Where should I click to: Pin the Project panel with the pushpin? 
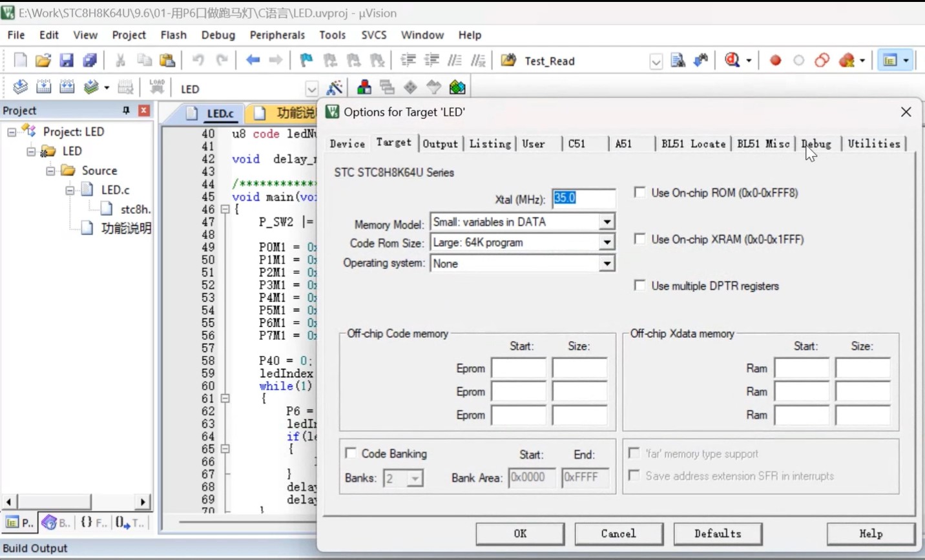(x=126, y=110)
